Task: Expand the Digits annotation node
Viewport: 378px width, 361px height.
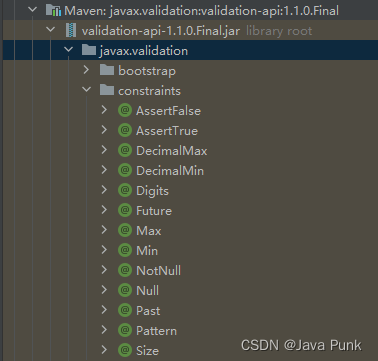Action: pyautogui.click(x=105, y=190)
